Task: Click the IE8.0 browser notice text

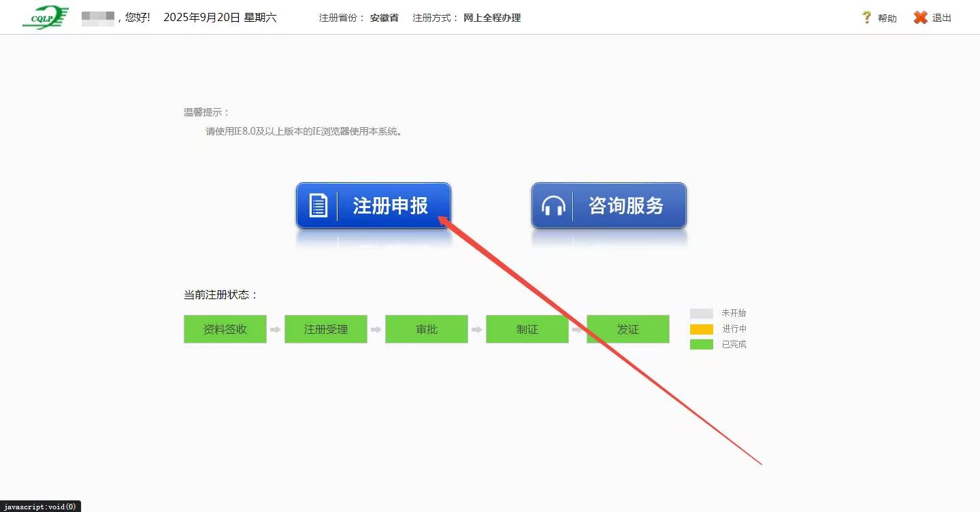Action: pyautogui.click(x=305, y=131)
